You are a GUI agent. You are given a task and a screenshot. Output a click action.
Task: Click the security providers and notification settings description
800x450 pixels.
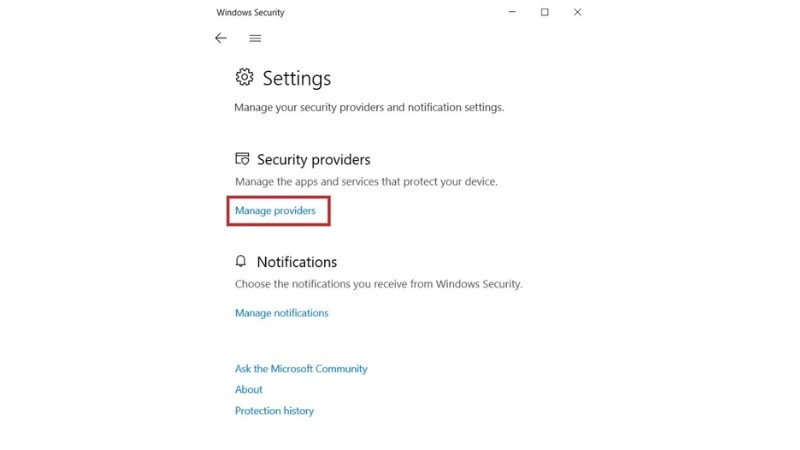pyautogui.click(x=369, y=107)
